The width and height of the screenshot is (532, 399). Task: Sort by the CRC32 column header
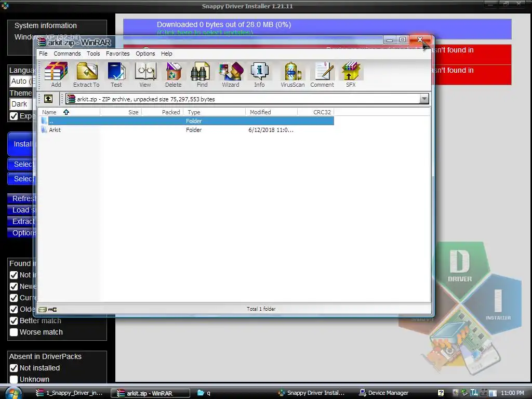click(316, 112)
